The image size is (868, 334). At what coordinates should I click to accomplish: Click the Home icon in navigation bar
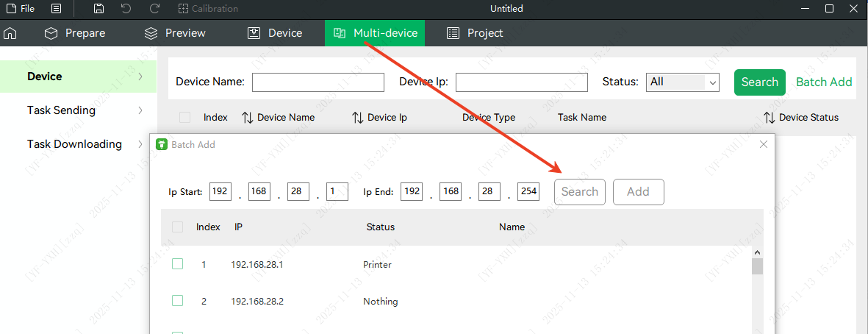pos(10,33)
